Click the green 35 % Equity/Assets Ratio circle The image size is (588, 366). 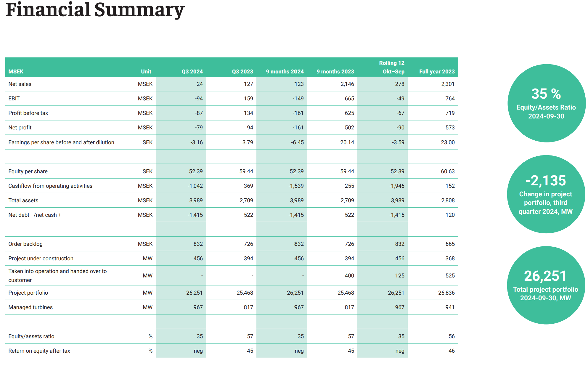[546, 103]
